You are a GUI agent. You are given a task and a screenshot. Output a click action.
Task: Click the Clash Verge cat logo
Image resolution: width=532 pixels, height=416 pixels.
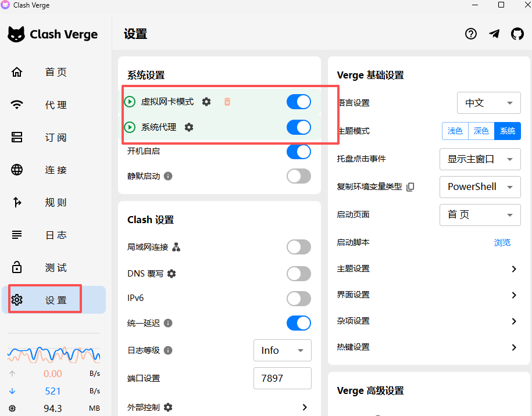click(16, 34)
